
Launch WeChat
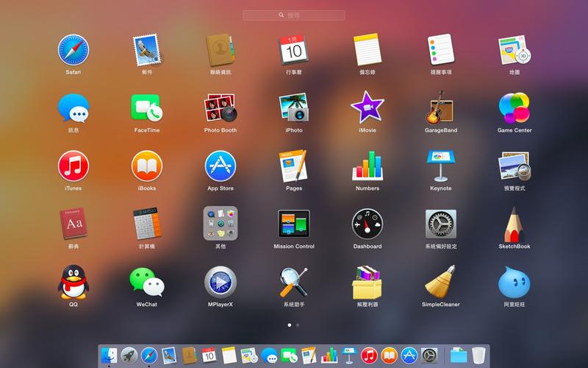tap(147, 282)
